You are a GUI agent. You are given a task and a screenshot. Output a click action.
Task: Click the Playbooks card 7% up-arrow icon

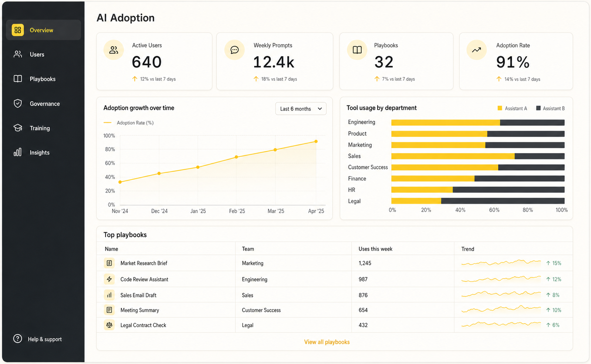[x=377, y=79]
